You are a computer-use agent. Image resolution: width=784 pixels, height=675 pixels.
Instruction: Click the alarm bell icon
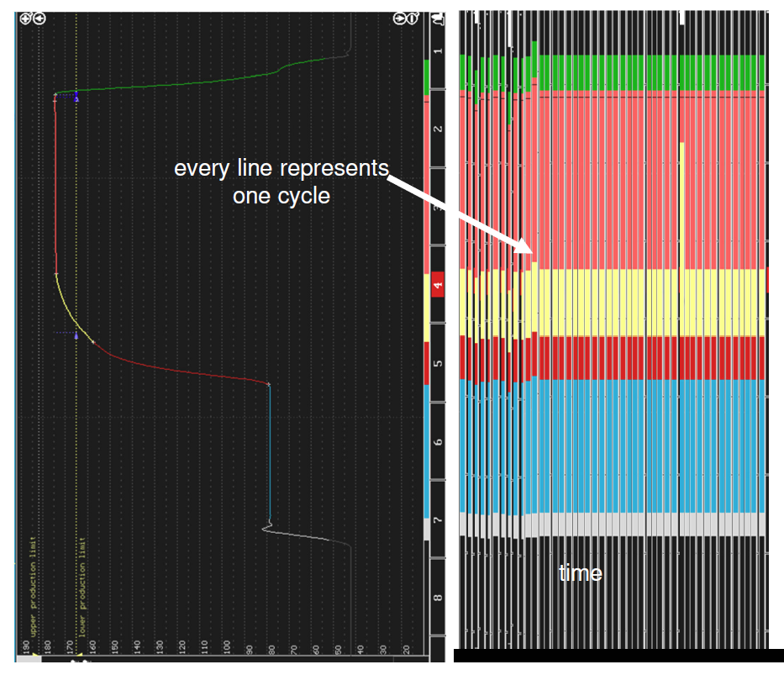(439, 19)
